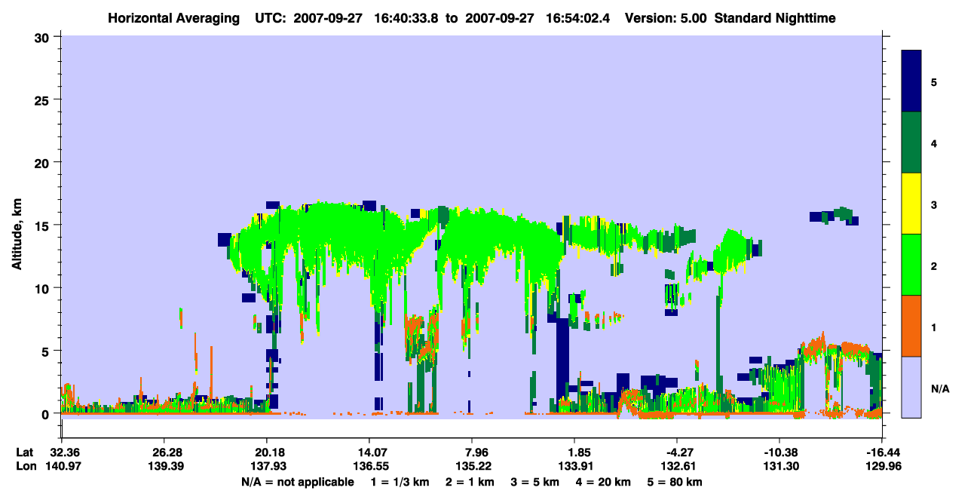Click longitude value 132.61
The height and width of the screenshot is (503, 980).
[677, 467]
